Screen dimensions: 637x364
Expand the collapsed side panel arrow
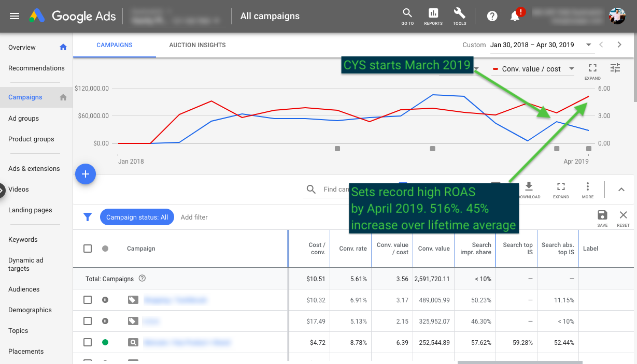2,190
